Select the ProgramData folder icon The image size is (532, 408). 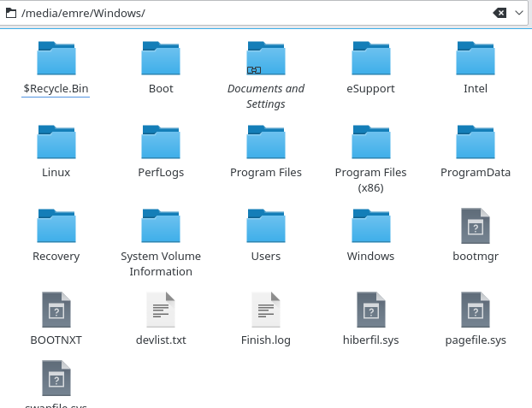[x=476, y=141]
